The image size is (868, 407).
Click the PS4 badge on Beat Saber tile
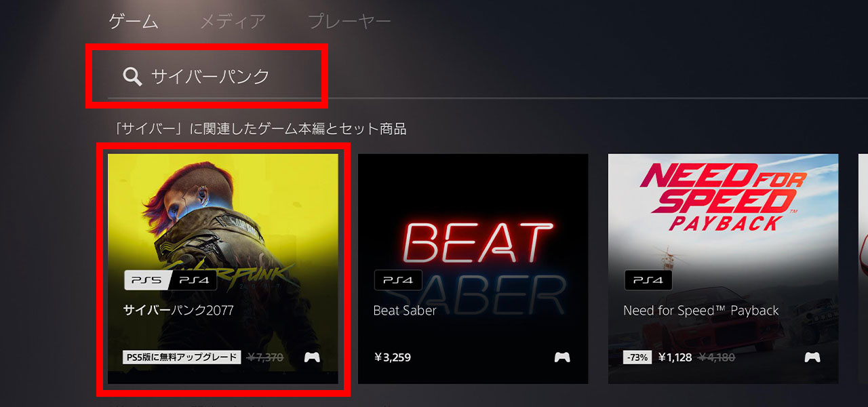tap(398, 280)
